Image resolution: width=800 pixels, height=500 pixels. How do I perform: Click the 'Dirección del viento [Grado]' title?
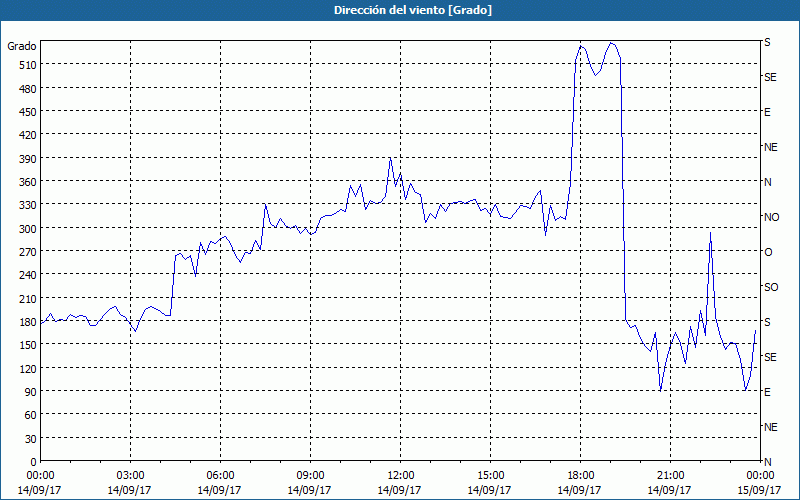tap(413, 10)
